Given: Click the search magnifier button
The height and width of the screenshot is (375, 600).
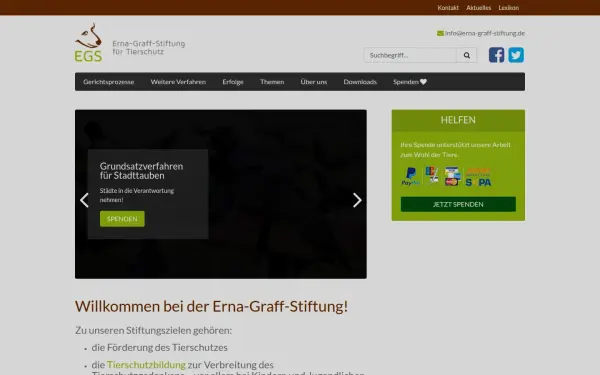Looking at the screenshot, I should pos(466,55).
